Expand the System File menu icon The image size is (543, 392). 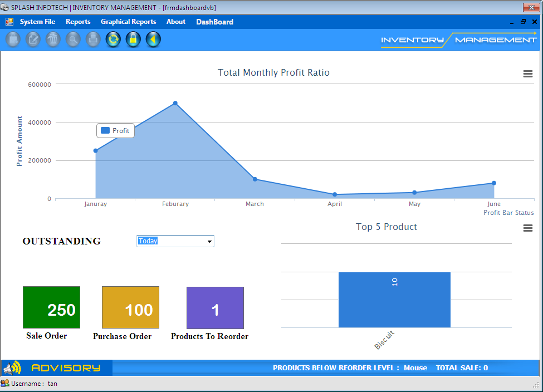(x=9, y=21)
